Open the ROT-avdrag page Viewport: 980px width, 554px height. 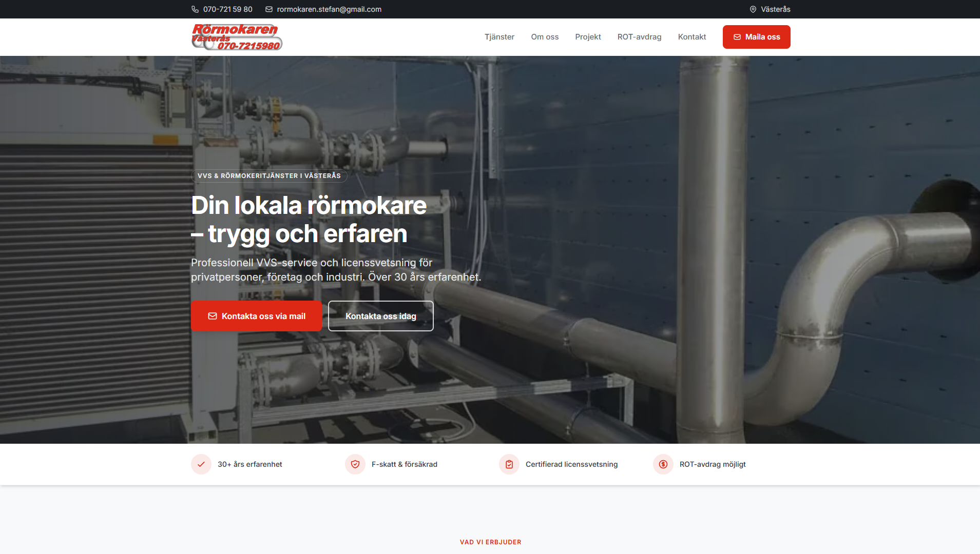639,36
